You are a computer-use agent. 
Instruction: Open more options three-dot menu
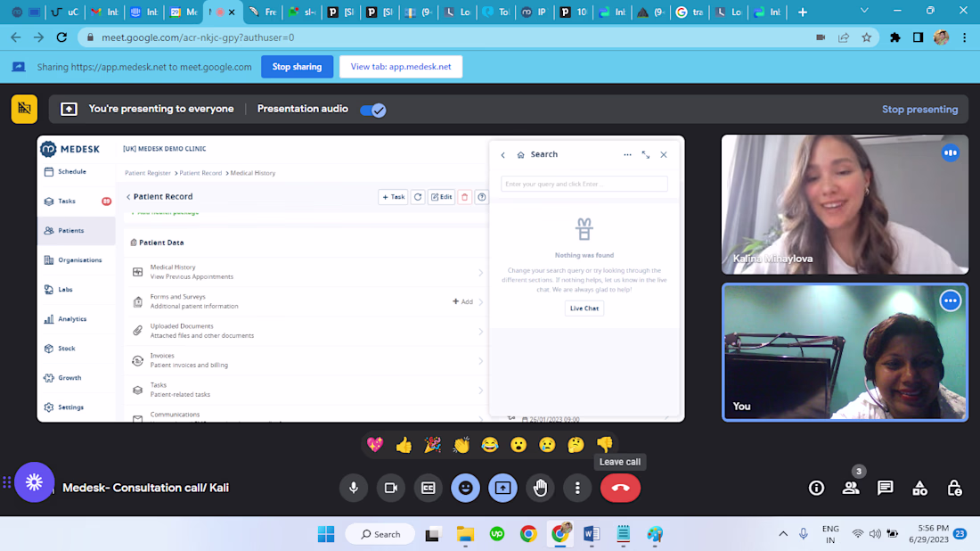[577, 488]
